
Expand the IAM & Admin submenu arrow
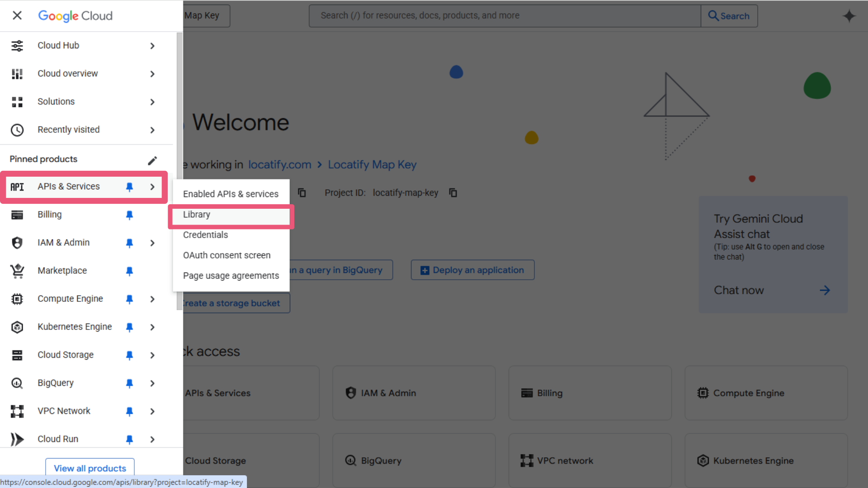click(x=152, y=243)
